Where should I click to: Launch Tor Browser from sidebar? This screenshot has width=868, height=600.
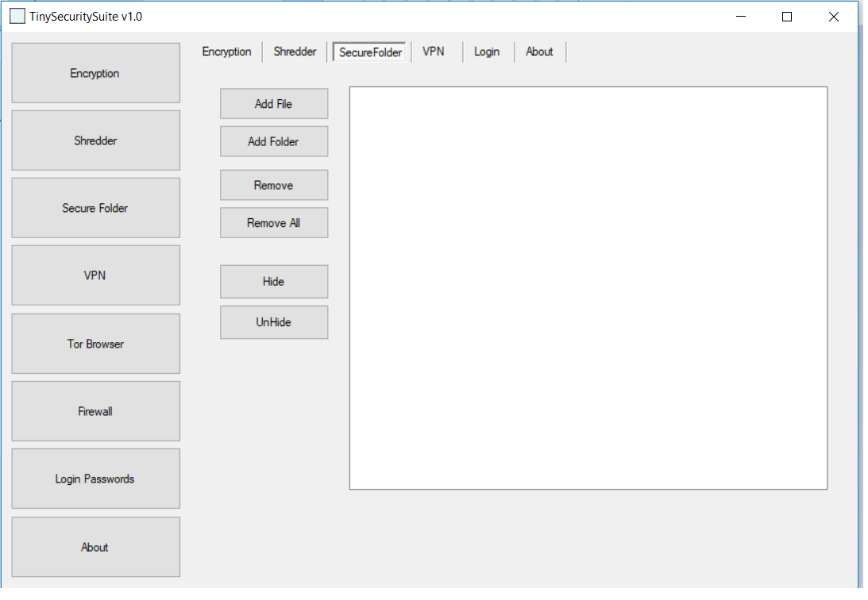[96, 344]
